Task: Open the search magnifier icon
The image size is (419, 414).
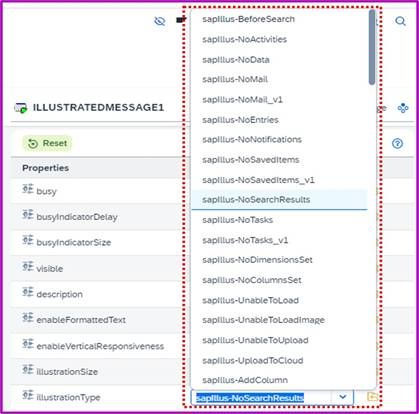Action: (x=400, y=21)
